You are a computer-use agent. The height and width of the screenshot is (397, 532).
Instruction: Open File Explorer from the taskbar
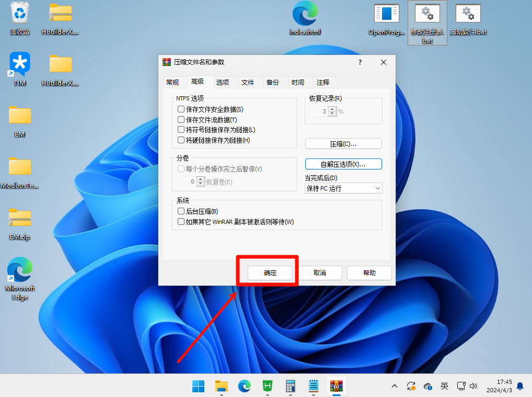tap(221, 386)
